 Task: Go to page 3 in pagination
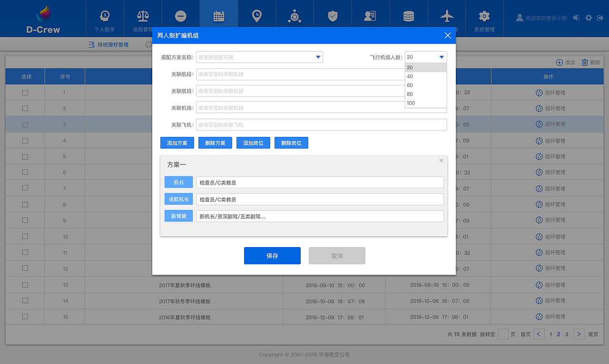567,335
